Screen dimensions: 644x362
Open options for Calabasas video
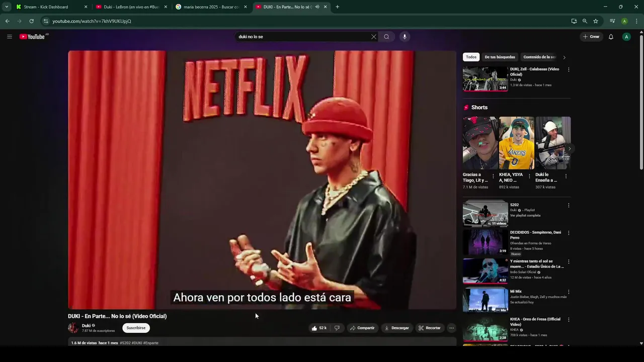pos(569,69)
